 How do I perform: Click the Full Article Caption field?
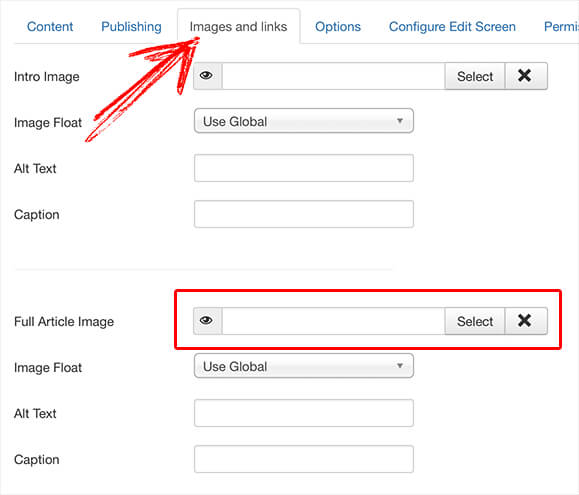(x=304, y=459)
